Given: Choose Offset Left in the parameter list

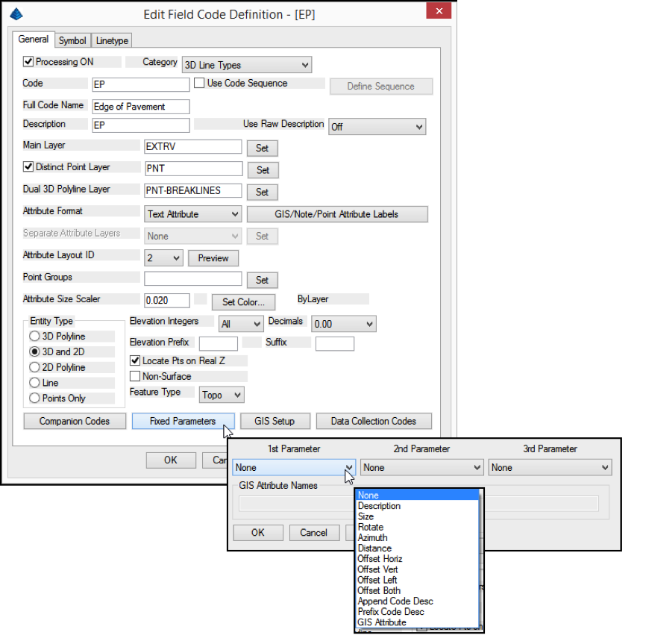Looking at the screenshot, I should tap(417, 580).
